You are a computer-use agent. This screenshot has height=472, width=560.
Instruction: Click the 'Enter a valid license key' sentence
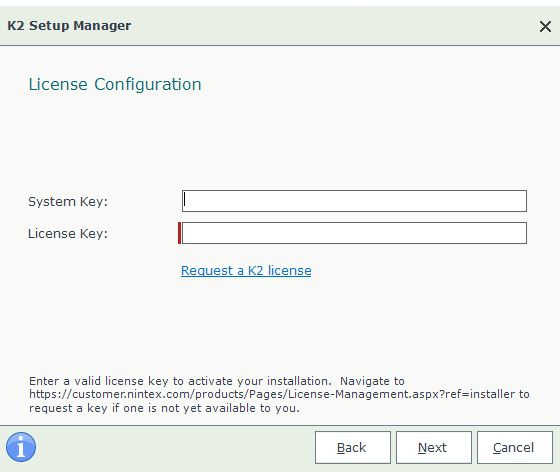pyautogui.click(x=180, y=381)
